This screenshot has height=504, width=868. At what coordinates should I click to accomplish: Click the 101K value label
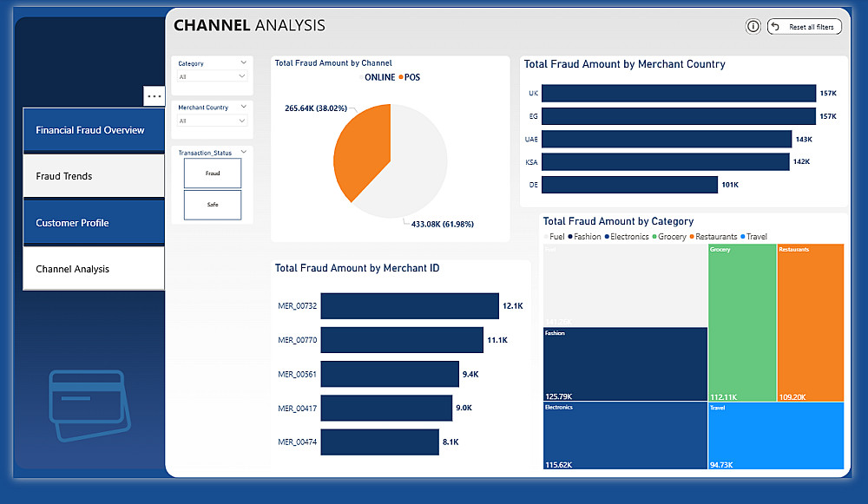[730, 185]
